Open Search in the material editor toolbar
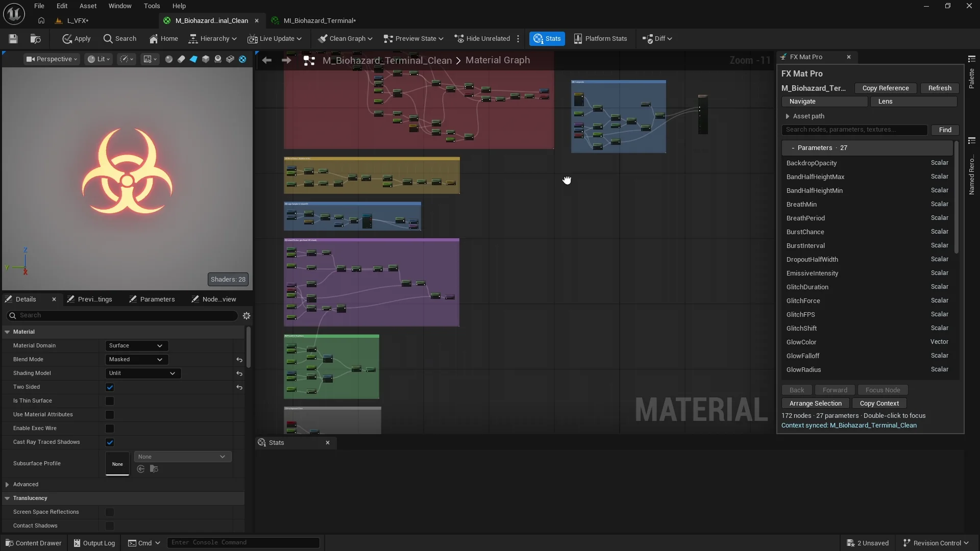This screenshot has height=551, width=980. 120,39
